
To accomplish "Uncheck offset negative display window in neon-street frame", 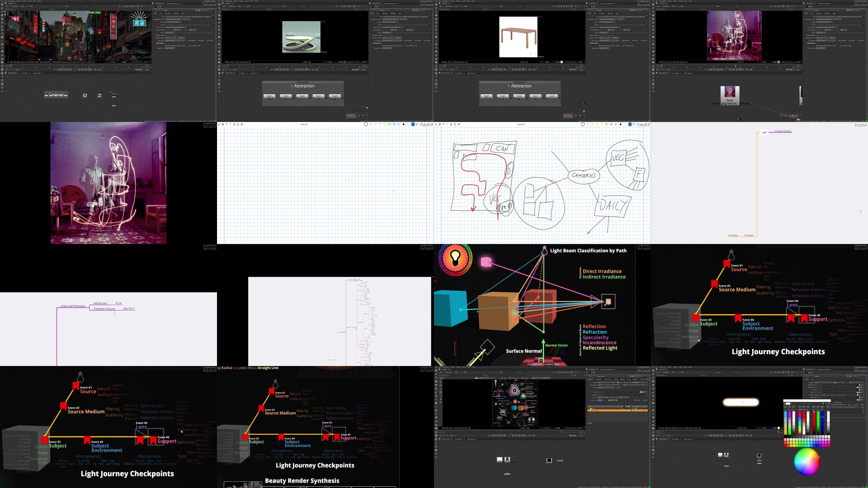I will 166,46.
